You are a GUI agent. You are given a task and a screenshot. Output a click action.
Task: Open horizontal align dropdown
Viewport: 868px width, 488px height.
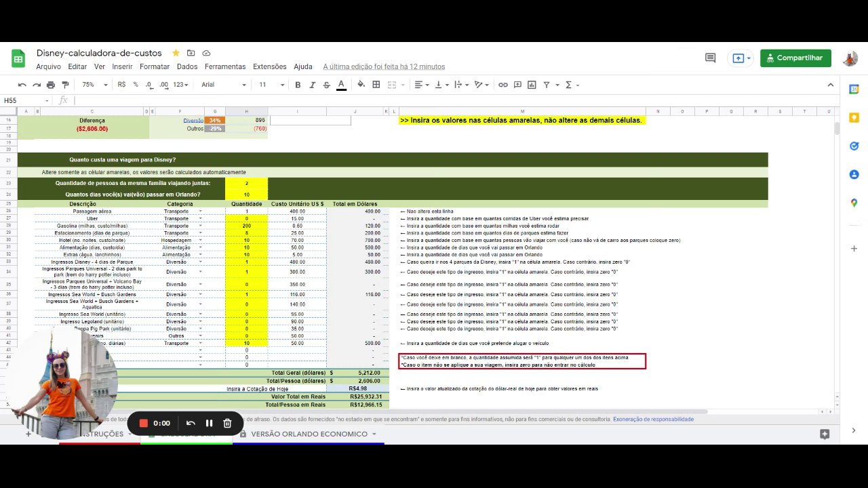(421, 85)
